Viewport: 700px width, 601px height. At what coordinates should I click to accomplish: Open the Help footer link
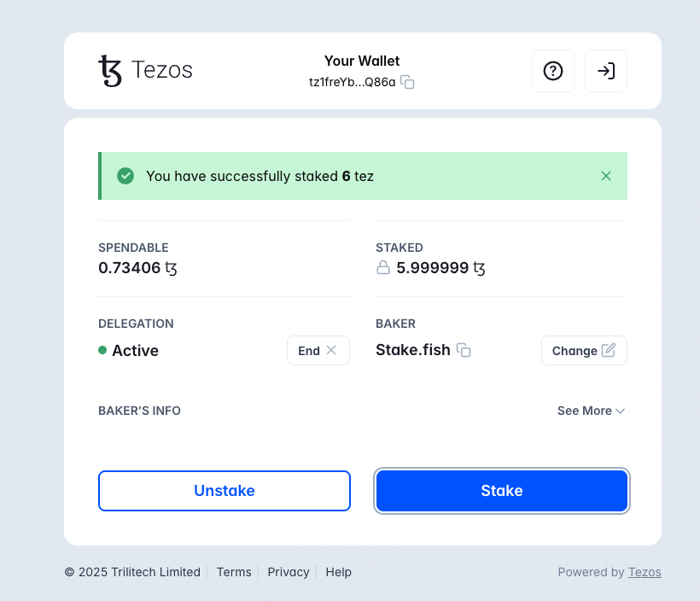(x=338, y=572)
